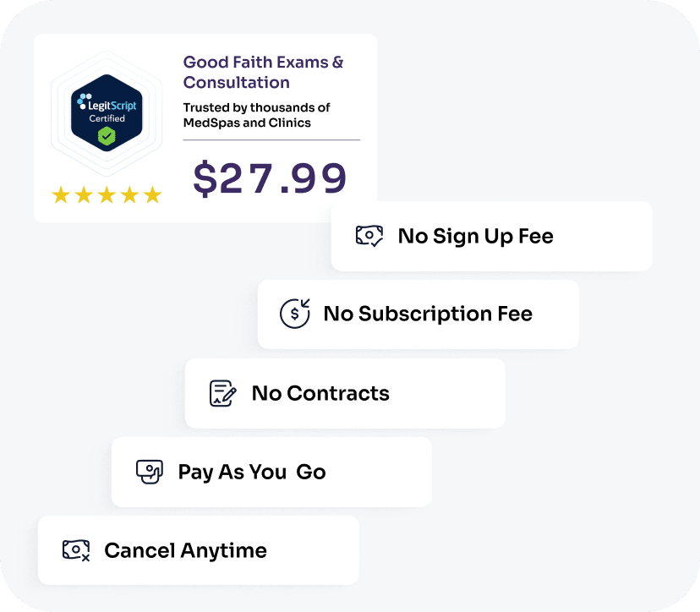Click the green checkmark on the badge
This screenshot has height=612, width=700.
[x=107, y=136]
